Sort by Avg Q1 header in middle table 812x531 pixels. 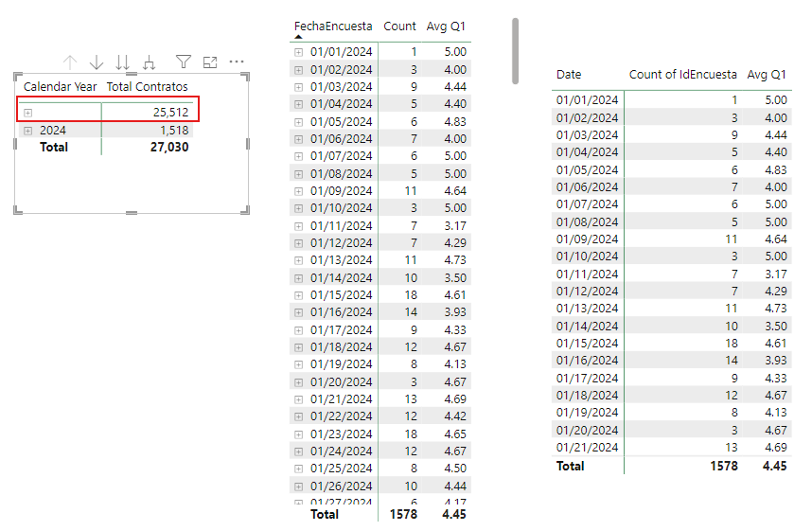coord(446,27)
